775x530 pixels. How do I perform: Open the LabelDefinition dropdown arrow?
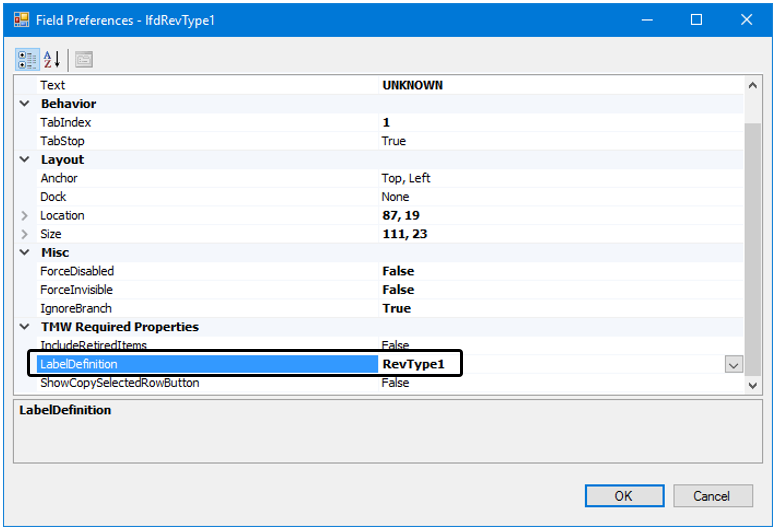pyautogui.click(x=734, y=365)
